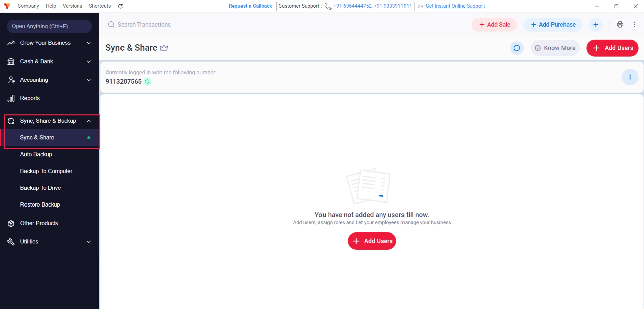
Task: Click the sync refresh icon beside 9113207565
Action: [148, 82]
